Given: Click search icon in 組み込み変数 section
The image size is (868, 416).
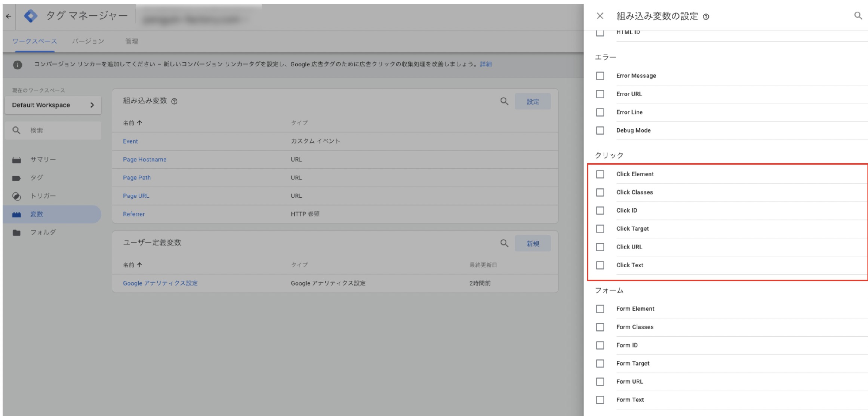Looking at the screenshot, I should click(x=504, y=101).
